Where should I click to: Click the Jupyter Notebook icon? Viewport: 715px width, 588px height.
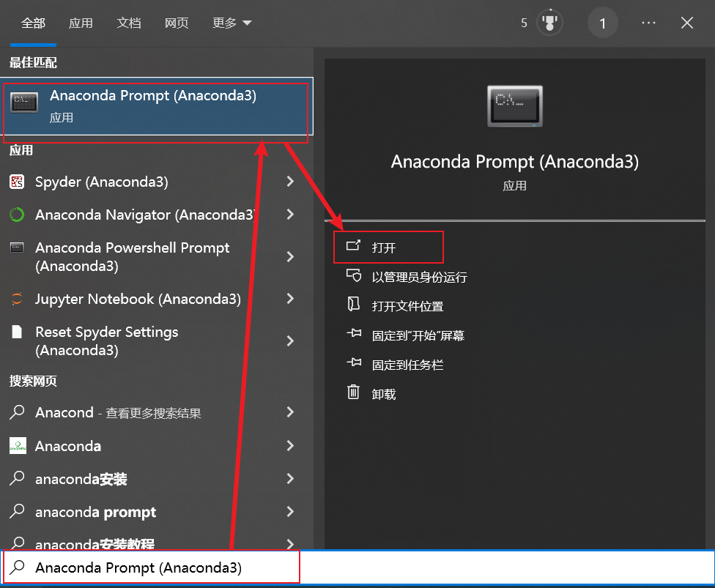pos(17,299)
